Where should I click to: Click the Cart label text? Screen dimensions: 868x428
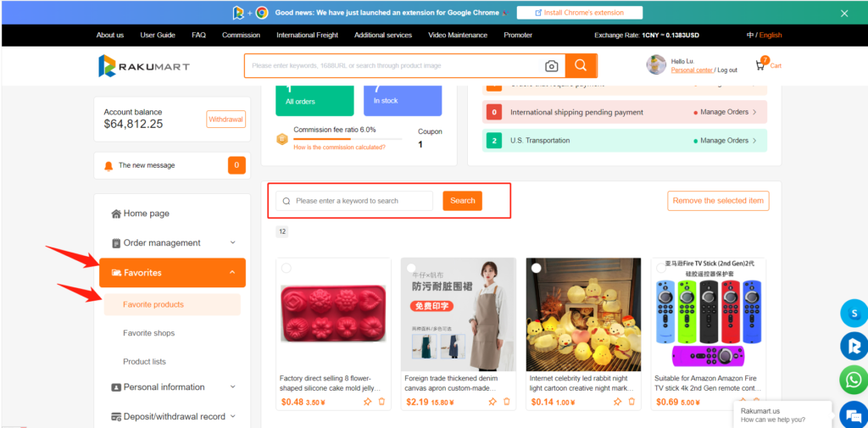[776, 66]
